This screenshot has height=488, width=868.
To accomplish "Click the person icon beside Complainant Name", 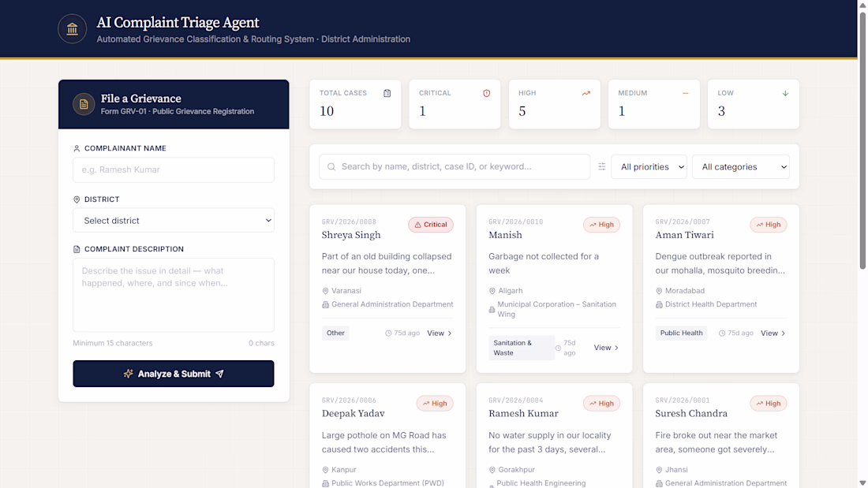I will 77,148.
